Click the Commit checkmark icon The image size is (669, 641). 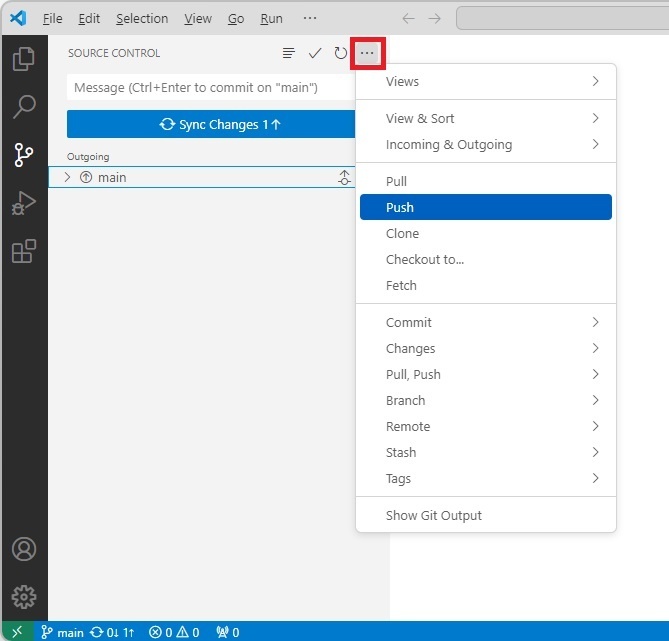pos(315,53)
